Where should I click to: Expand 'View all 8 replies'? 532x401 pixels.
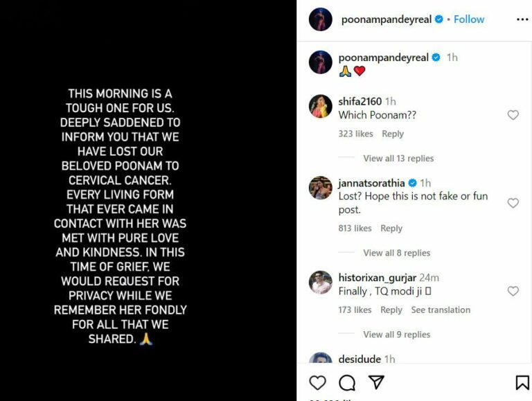[x=397, y=253]
